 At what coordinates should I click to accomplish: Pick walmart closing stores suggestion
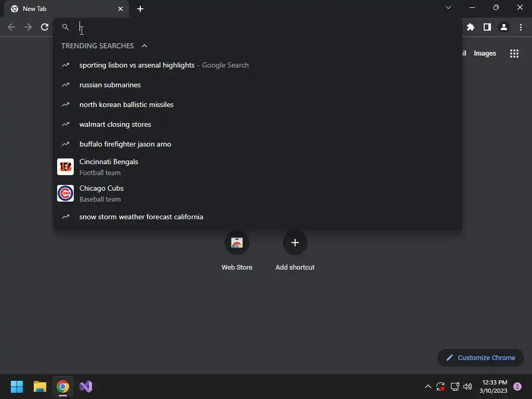click(x=258, y=124)
